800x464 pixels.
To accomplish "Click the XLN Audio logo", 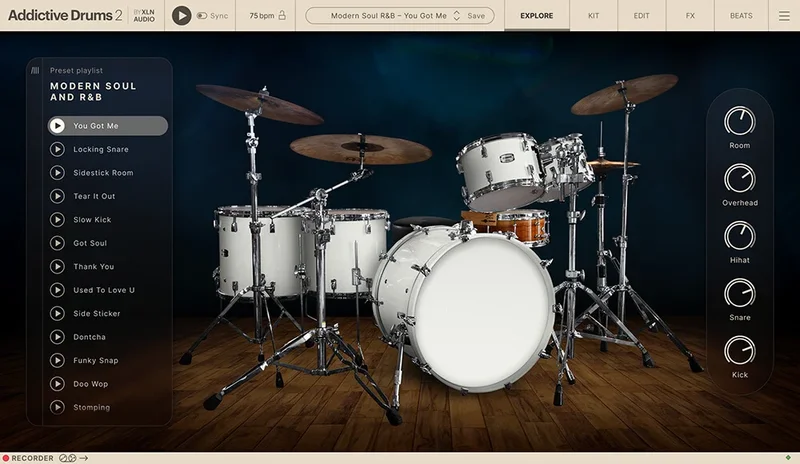I will 144,15.
